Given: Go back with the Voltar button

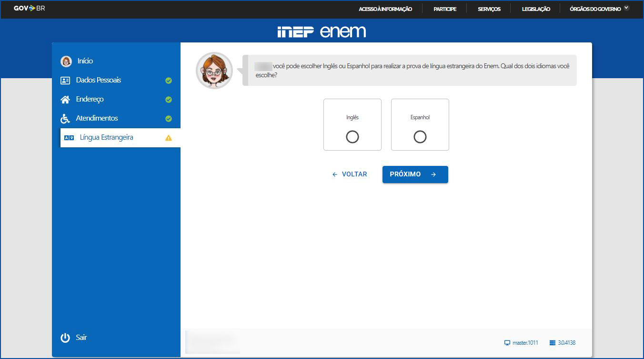Looking at the screenshot, I should click(x=350, y=174).
